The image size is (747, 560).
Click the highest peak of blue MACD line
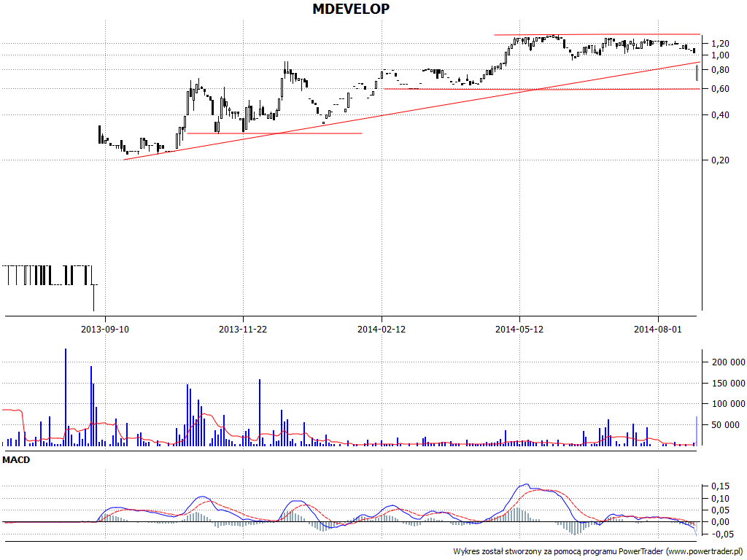point(526,484)
